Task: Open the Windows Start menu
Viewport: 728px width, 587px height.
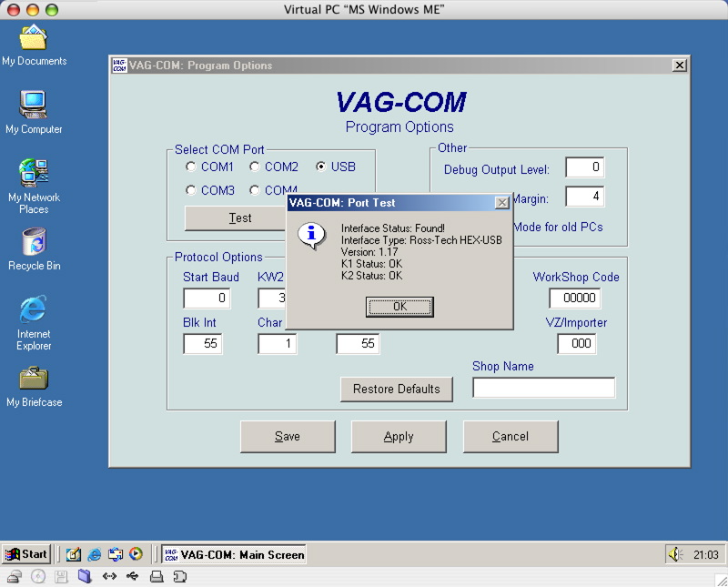Action: point(26,554)
